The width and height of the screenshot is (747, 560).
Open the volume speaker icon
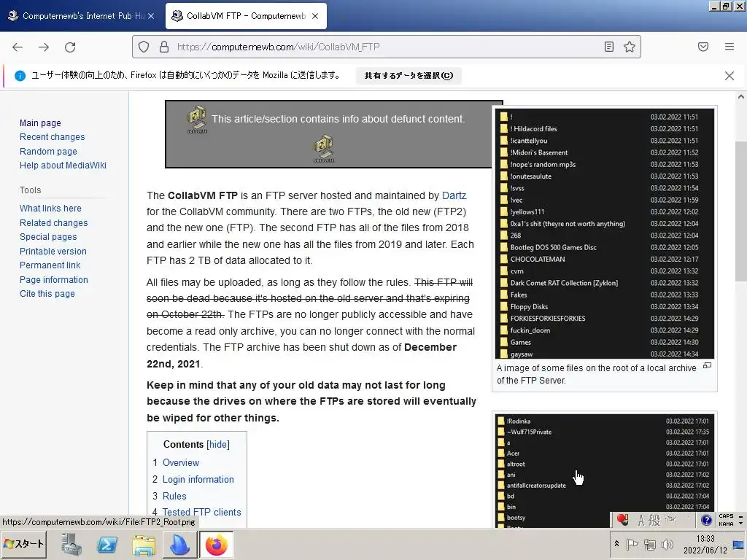point(667,544)
